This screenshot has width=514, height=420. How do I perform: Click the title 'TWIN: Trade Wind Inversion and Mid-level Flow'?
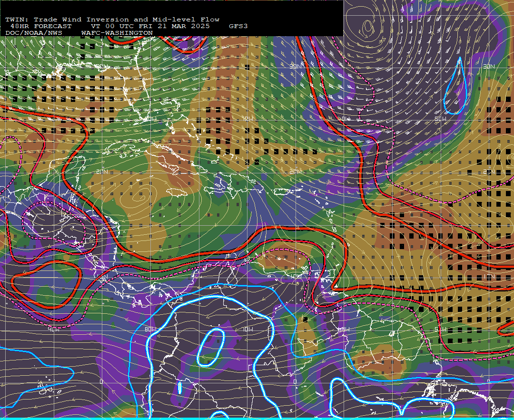tap(112, 20)
